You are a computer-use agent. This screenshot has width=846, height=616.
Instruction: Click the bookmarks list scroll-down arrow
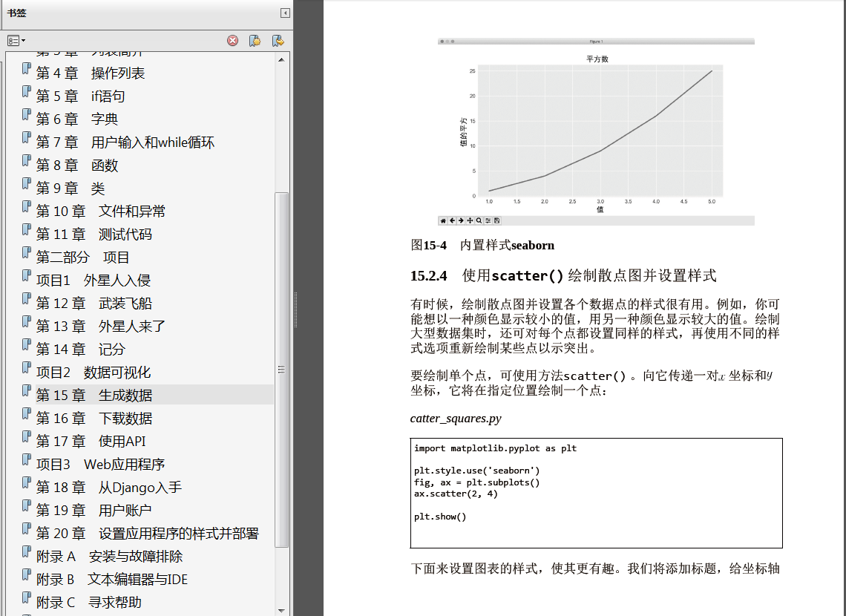point(281,610)
